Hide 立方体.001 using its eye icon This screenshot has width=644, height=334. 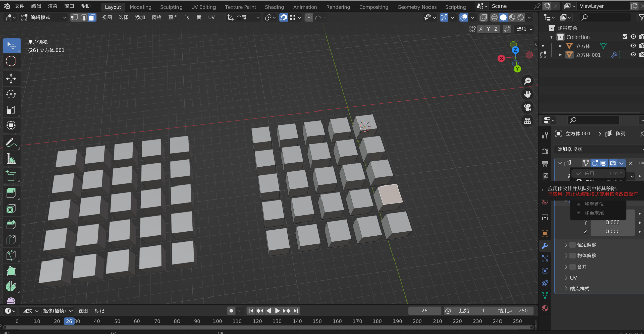633,55
